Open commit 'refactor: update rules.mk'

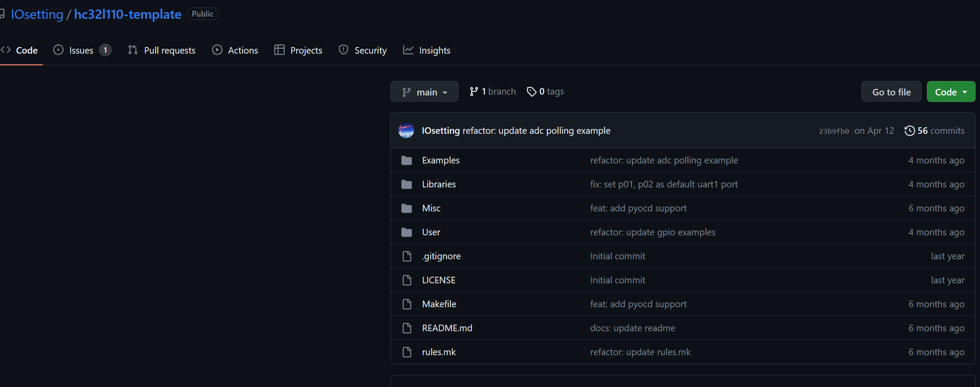(640, 352)
